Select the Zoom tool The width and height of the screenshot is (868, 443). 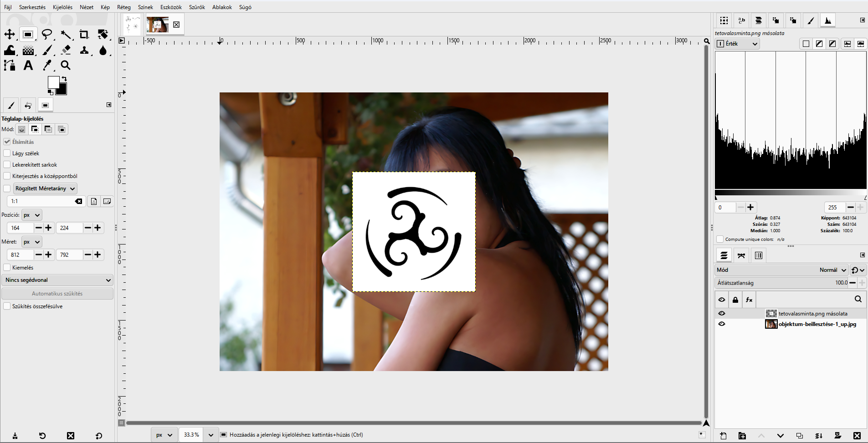[66, 66]
